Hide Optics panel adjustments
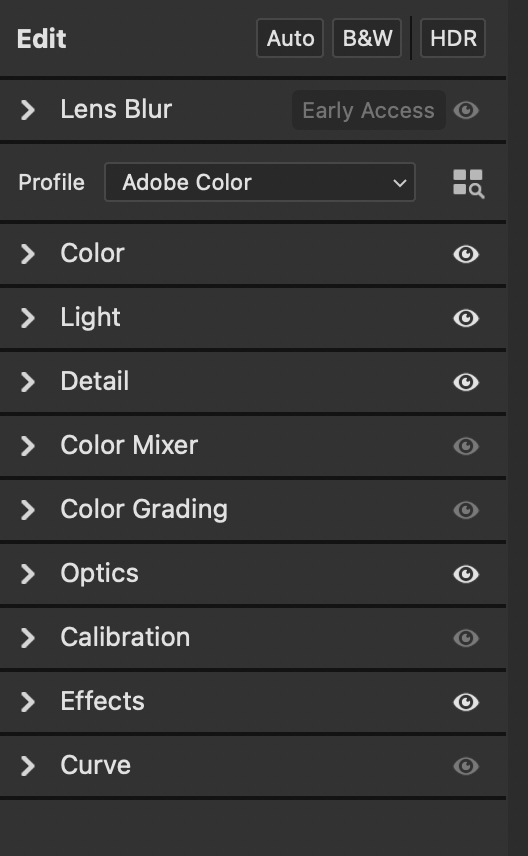 [x=466, y=574]
